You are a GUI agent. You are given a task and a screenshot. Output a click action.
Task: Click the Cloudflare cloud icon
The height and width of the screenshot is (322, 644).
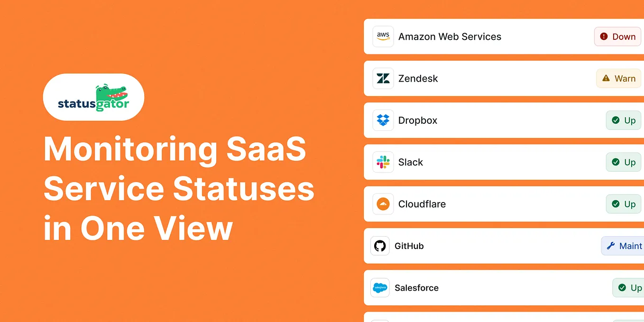click(383, 204)
